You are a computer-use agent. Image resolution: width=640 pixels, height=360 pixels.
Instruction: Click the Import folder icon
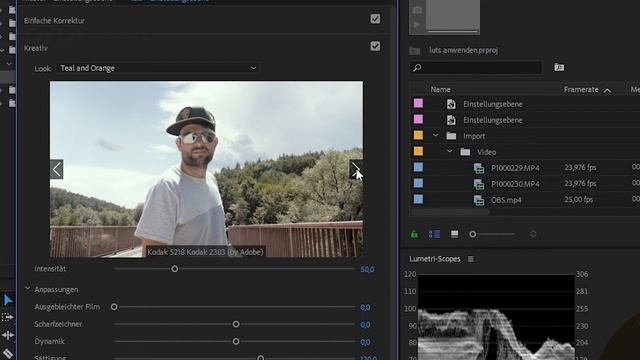coord(451,136)
